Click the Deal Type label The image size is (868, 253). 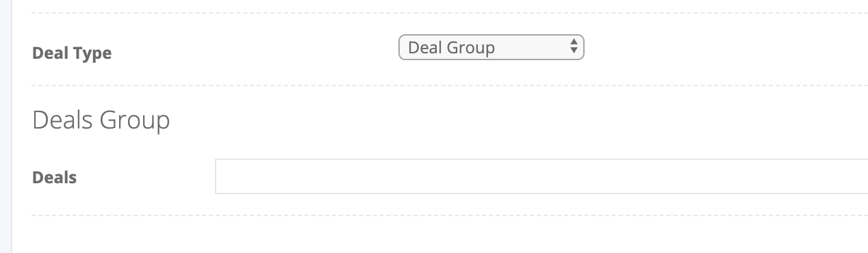[x=72, y=53]
